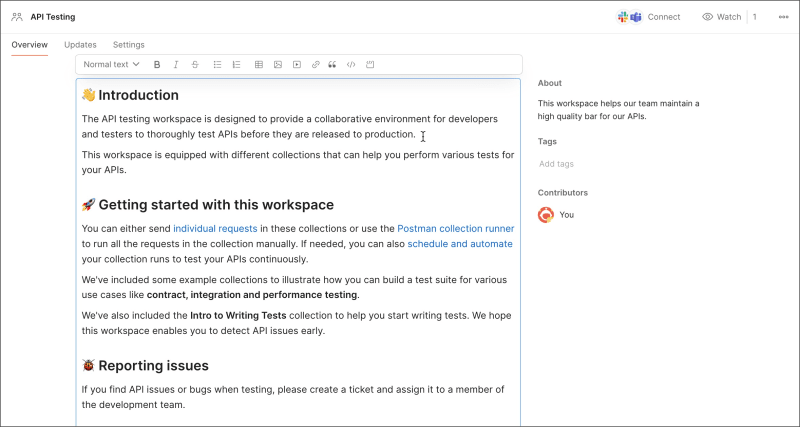The width and height of the screenshot is (800, 427).
Task: Insert a hyperlink
Action: [316, 65]
